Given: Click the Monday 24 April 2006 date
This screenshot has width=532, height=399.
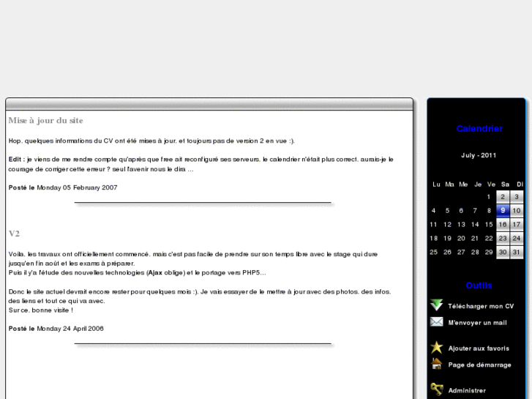Looking at the screenshot, I should pyautogui.click(x=70, y=329).
